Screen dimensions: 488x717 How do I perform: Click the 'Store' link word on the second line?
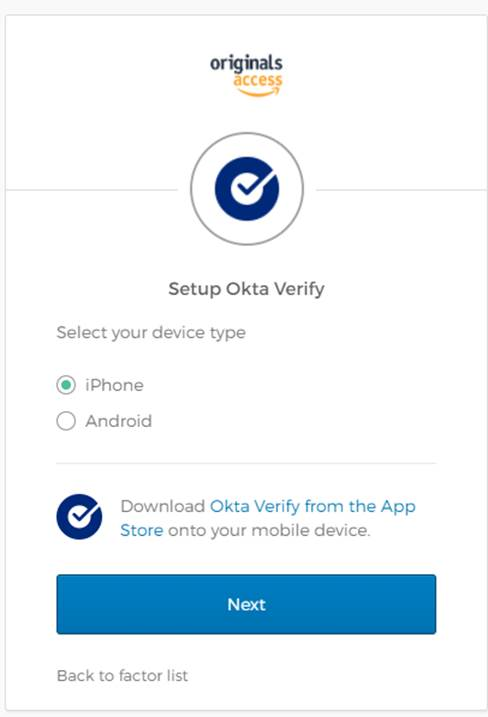point(142,530)
